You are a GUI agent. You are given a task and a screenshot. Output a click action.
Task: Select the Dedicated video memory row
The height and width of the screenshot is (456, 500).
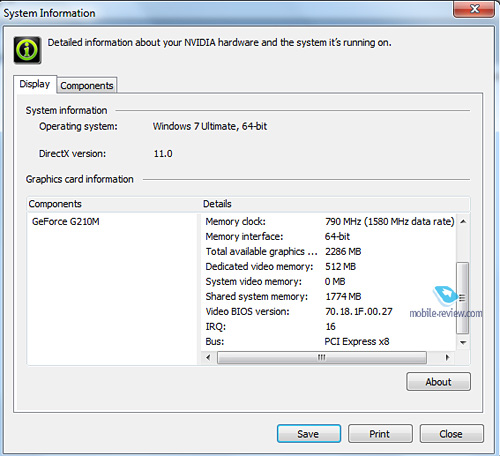coord(329,267)
